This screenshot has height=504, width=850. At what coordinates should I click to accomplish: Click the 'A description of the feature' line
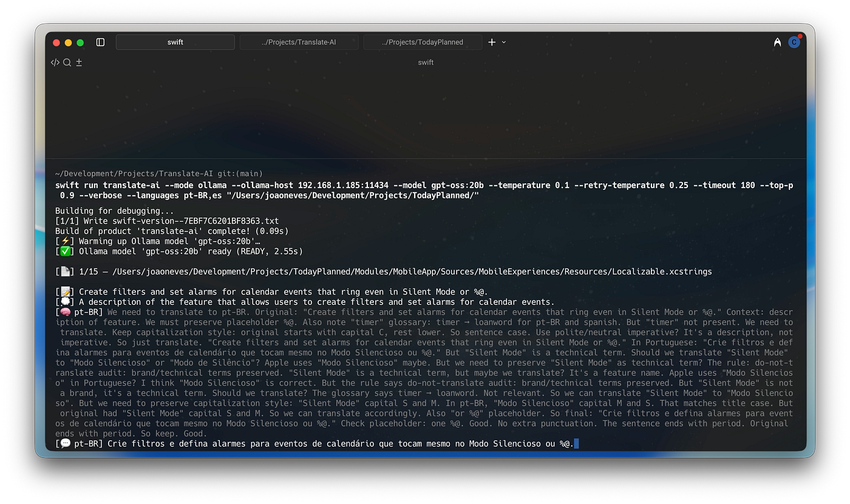click(x=305, y=302)
